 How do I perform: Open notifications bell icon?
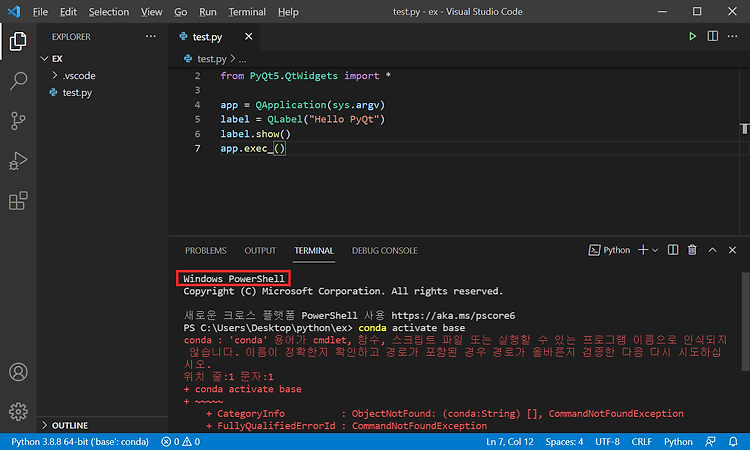733,441
